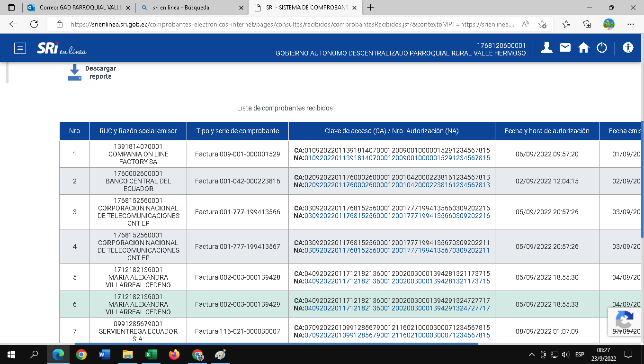Go to home via house icon
The height and width of the screenshot is (364, 644).
coord(583,48)
